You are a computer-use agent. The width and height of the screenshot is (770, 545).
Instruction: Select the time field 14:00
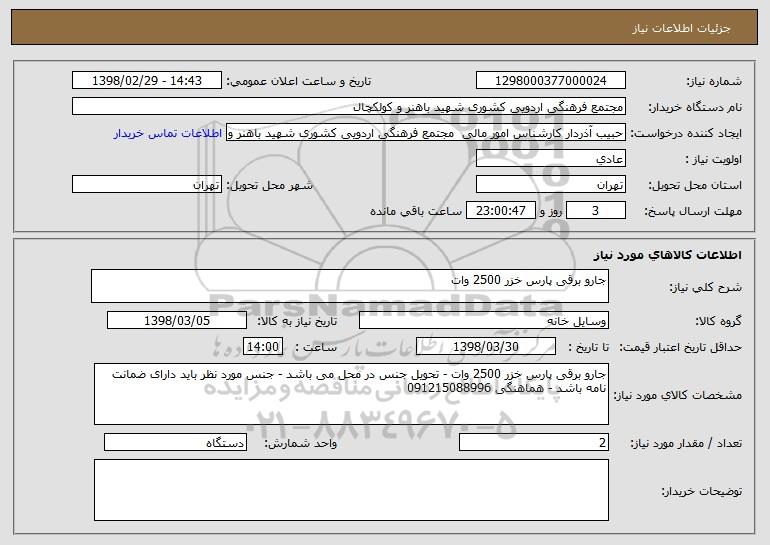[x=263, y=347]
